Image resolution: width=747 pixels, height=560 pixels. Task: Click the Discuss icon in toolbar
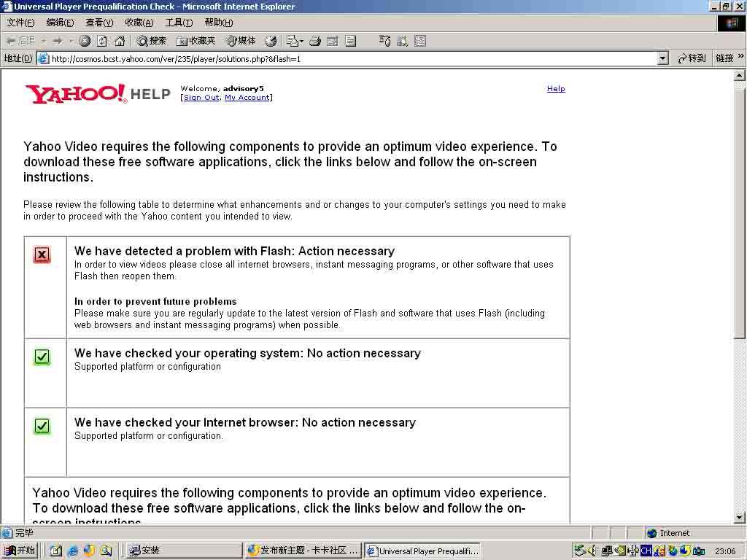click(351, 41)
